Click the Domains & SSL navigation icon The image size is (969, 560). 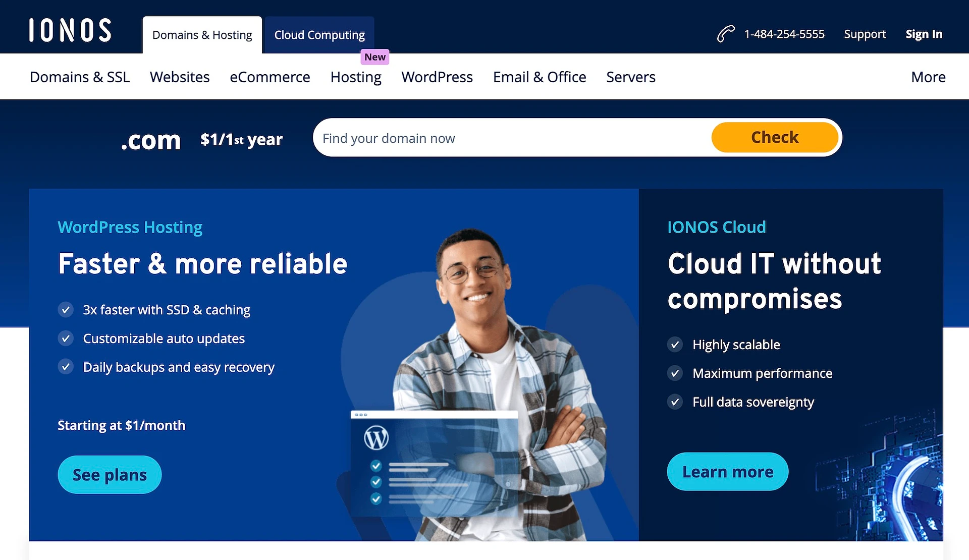point(81,77)
